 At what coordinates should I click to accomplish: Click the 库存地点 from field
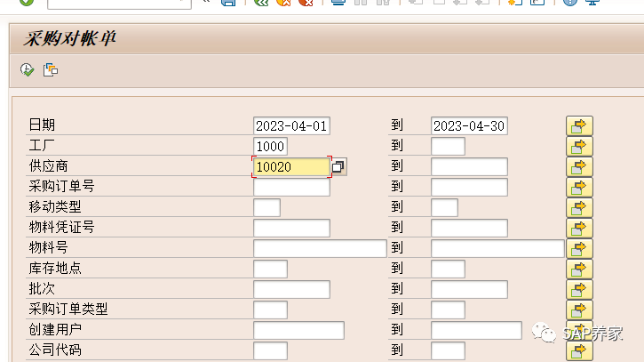point(270,269)
